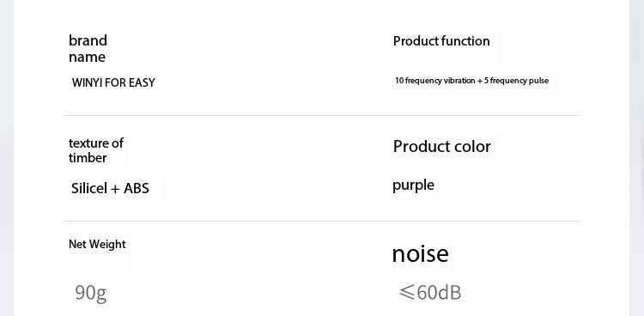Click the word 'EASY' in brand value
Screen dimensions: 644x316
tap(142, 82)
